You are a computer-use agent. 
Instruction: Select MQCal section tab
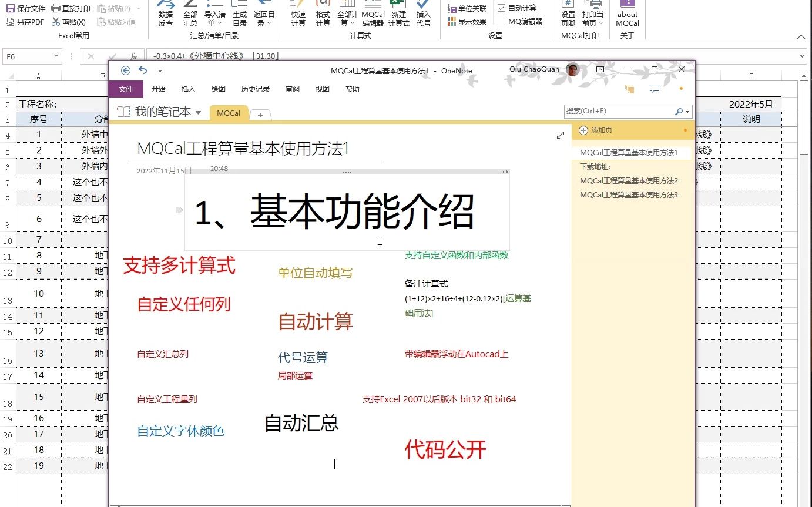pyautogui.click(x=229, y=113)
